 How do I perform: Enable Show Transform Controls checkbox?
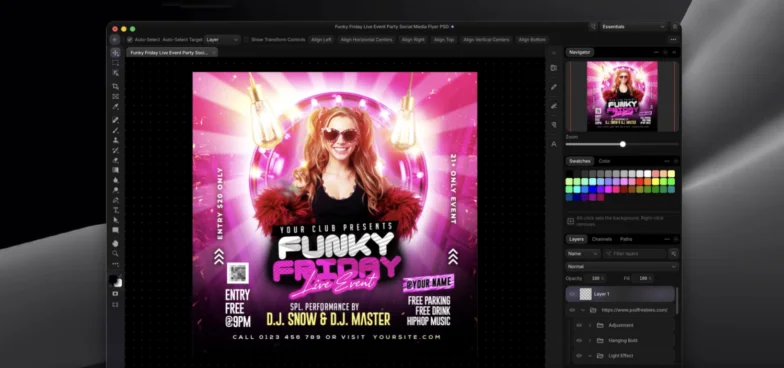pos(246,40)
